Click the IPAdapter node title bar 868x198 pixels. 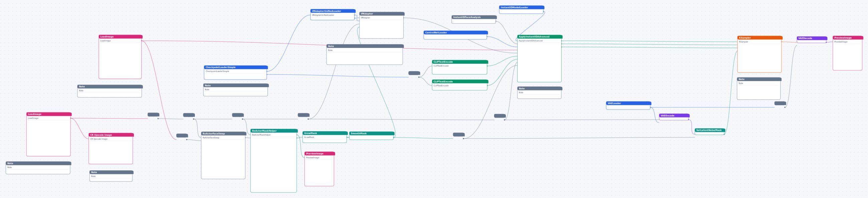pos(382,14)
